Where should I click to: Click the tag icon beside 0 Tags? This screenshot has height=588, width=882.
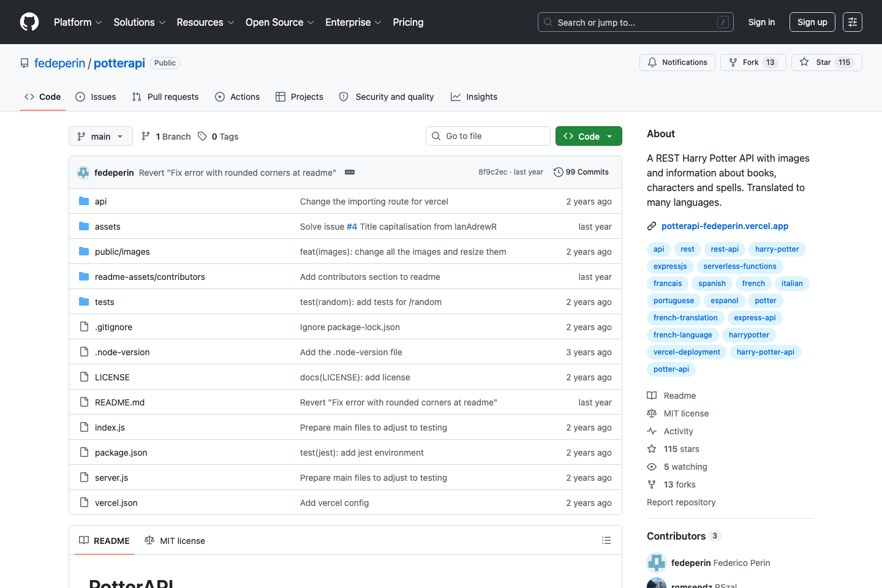click(x=202, y=136)
